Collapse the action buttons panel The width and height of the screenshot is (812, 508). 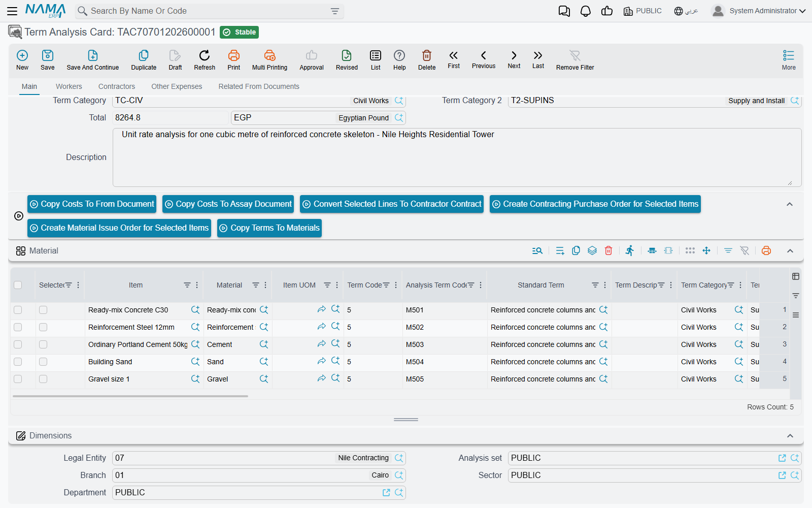tap(790, 204)
